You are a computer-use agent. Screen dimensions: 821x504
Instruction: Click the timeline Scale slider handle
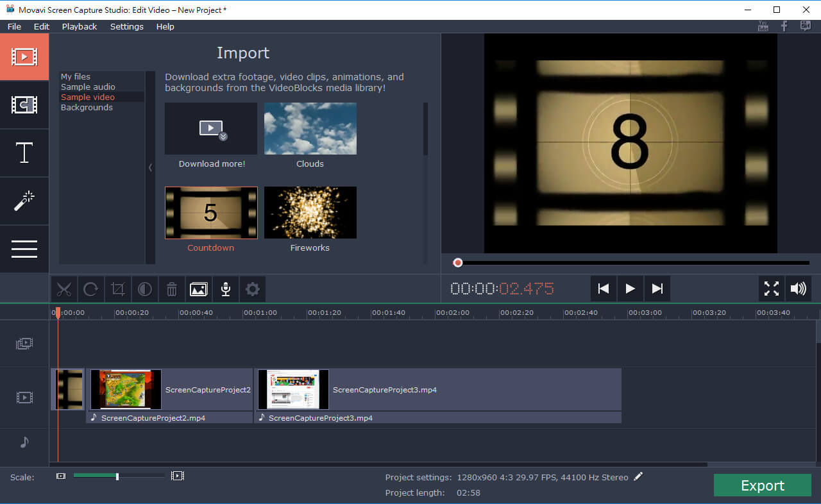click(x=117, y=476)
